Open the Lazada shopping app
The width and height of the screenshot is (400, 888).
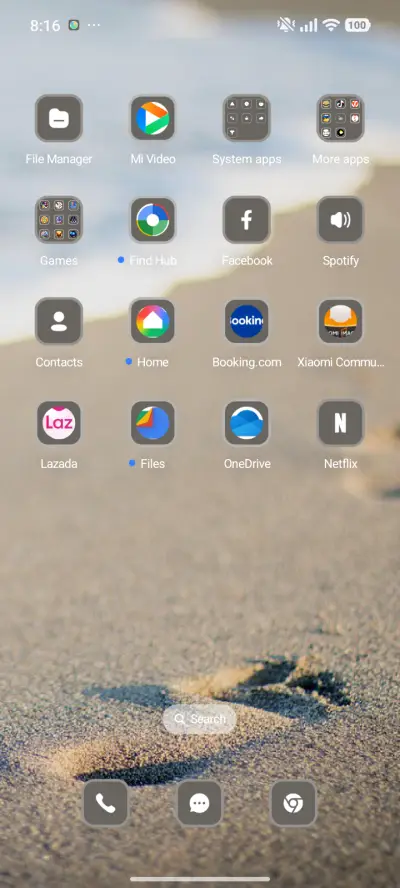pyautogui.click(x=59, y=423)
